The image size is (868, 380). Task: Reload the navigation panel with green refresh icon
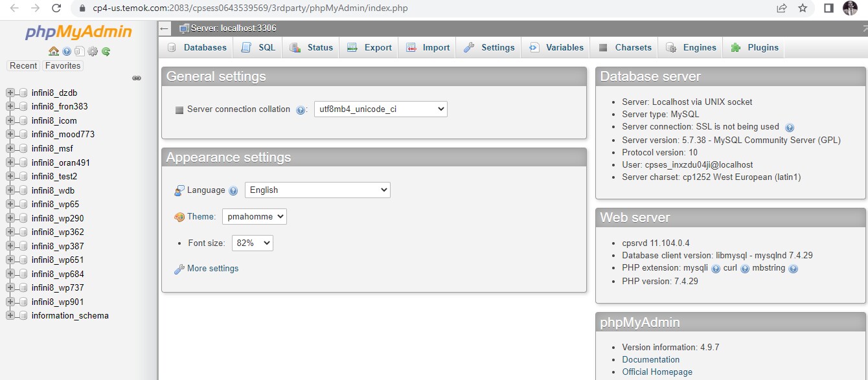click(x=106, y=51)
